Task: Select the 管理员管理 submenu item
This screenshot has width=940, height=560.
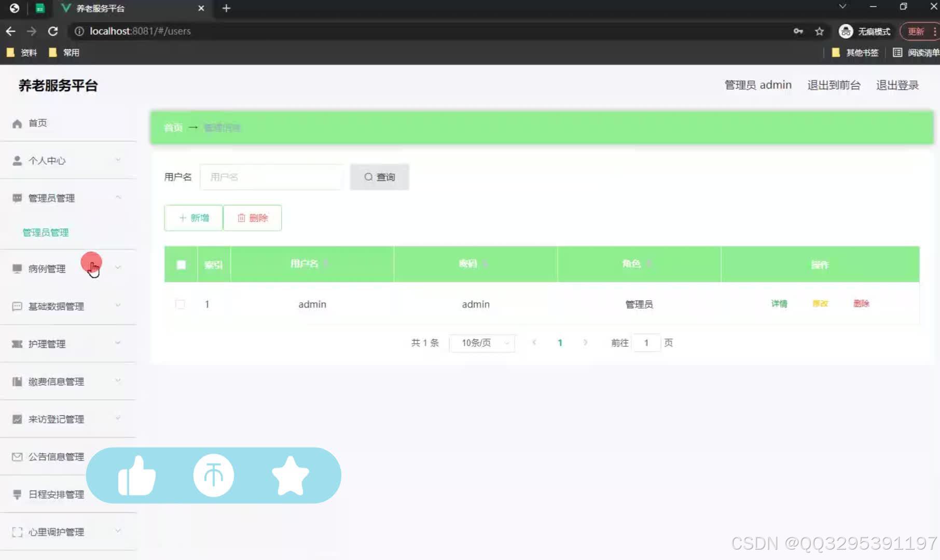Action: 46,232
